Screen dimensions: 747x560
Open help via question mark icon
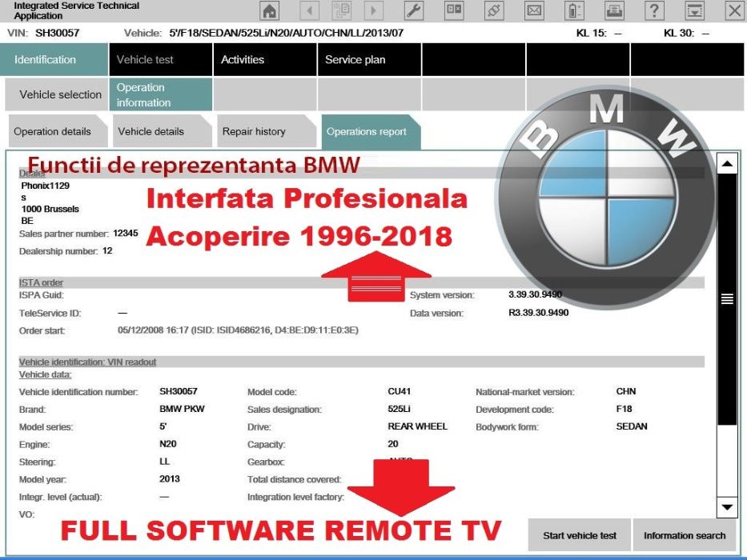coord(655,10)
